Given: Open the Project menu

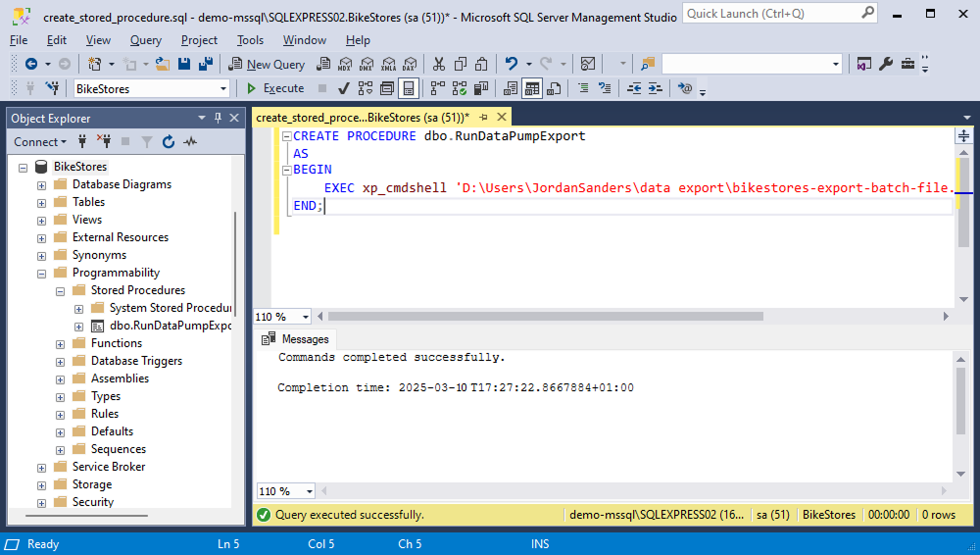Looking at the screenshot, I should click(x=199, y=40).
